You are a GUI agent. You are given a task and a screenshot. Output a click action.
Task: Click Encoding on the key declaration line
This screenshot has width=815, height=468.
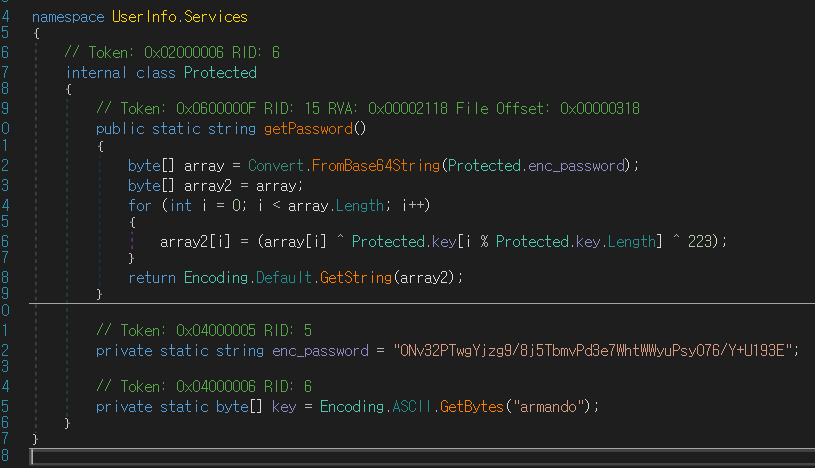click(x=352, y=407)
